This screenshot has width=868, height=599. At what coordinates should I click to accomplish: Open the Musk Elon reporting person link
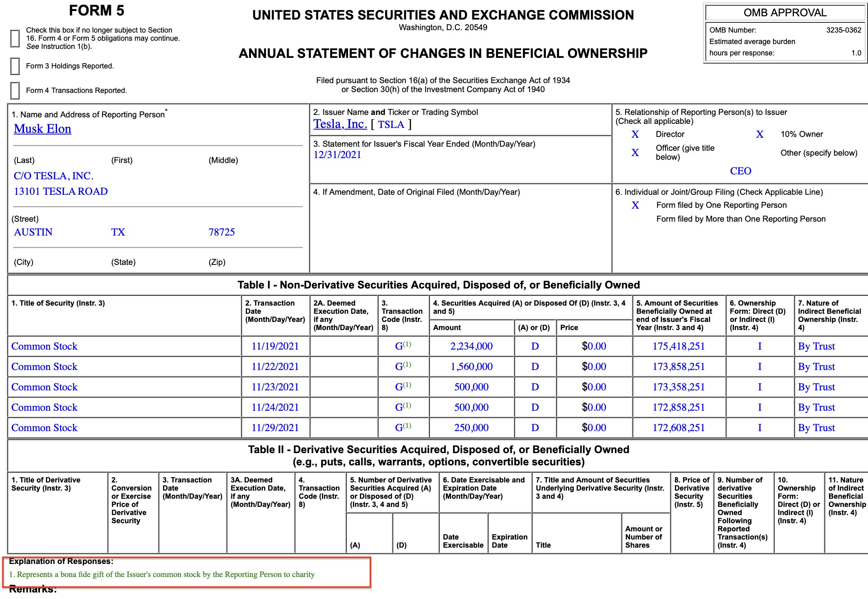click(42, 129)
